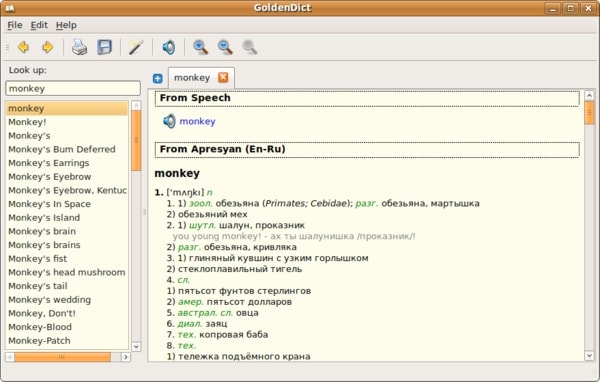Screen dimensions: 600x382
Task: Click article pane scrollbar thumb
Action: point(589,113)
